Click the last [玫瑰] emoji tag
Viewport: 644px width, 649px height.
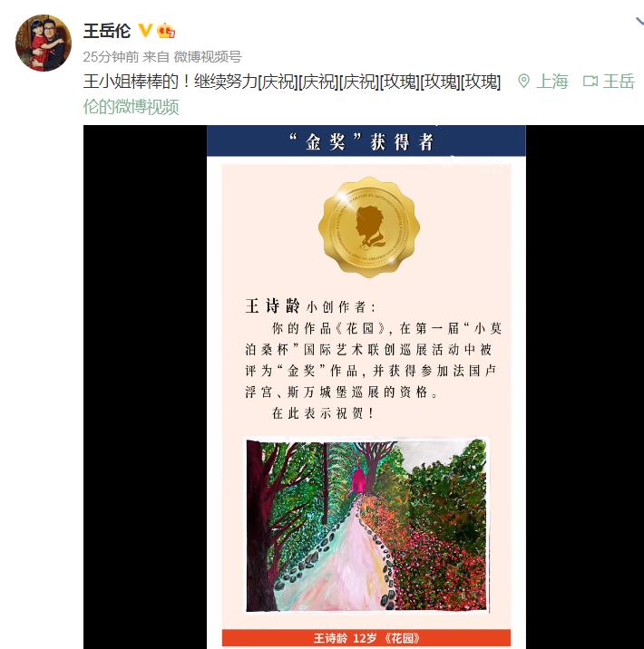pyautogui.click(x=481, y=82)
